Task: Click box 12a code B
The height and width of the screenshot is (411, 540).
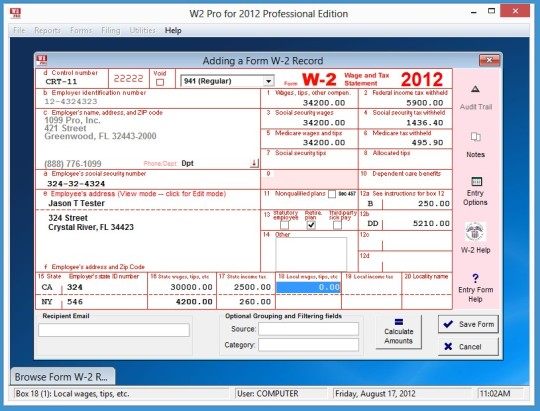Action: [371, 204]
